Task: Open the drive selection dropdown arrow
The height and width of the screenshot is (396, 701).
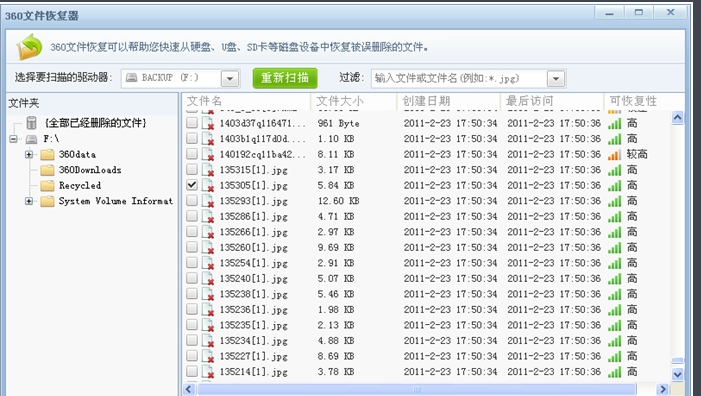Action: [230, 79]
